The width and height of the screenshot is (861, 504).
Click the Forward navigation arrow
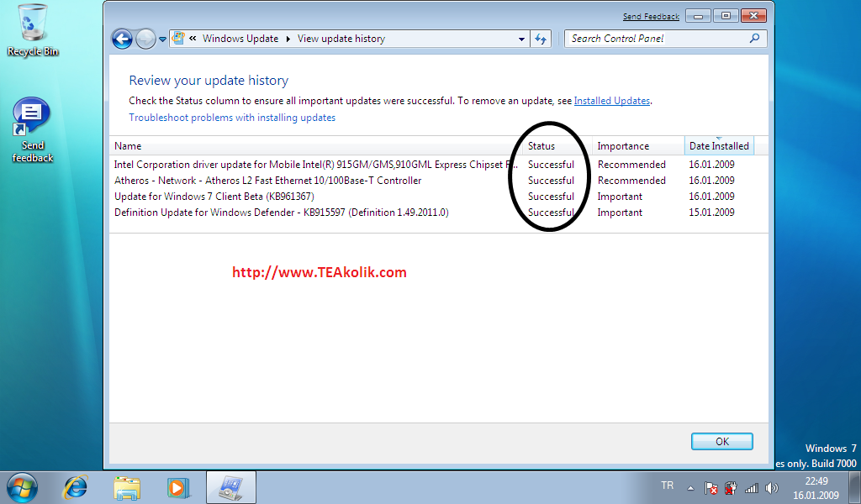pyautogui.click(x=145, y=39)
